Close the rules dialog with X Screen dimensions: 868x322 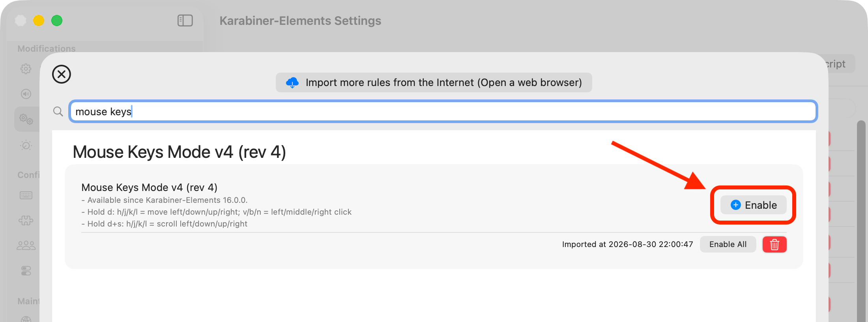(62, 74)
